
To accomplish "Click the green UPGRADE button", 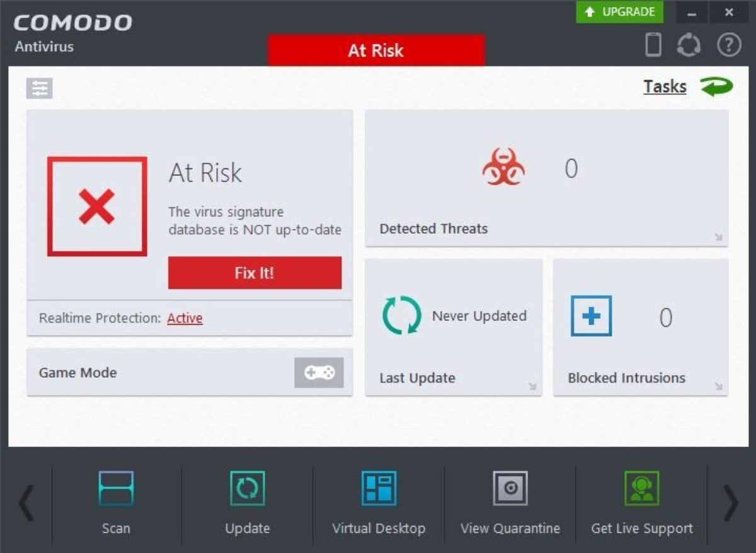I will (619, 11).
